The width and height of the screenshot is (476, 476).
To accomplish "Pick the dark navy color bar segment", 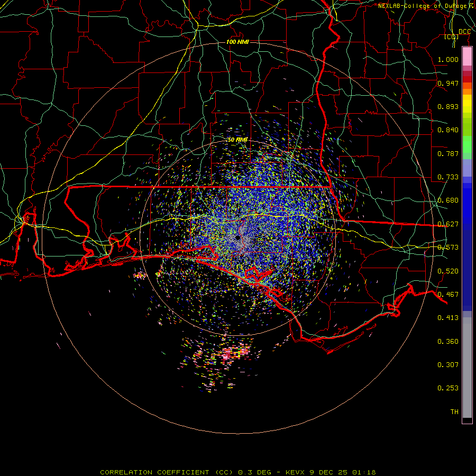I will tap(467, 270).
